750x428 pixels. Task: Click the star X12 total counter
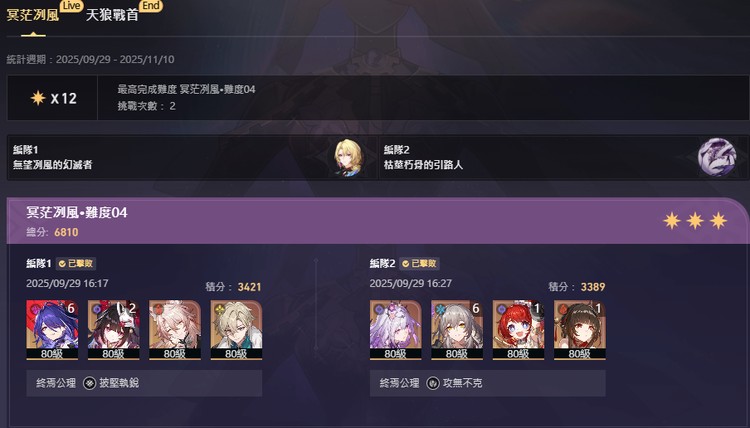(x=53, y=98)
